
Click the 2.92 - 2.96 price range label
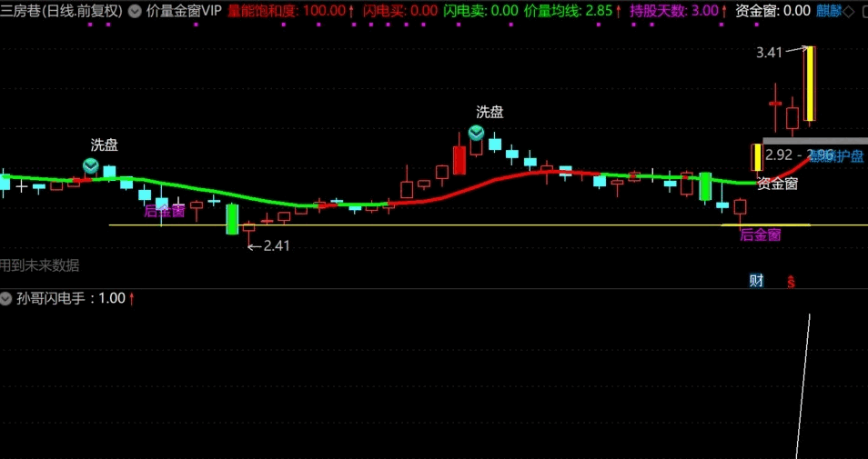pyautogui.click(x=800, y=155)
